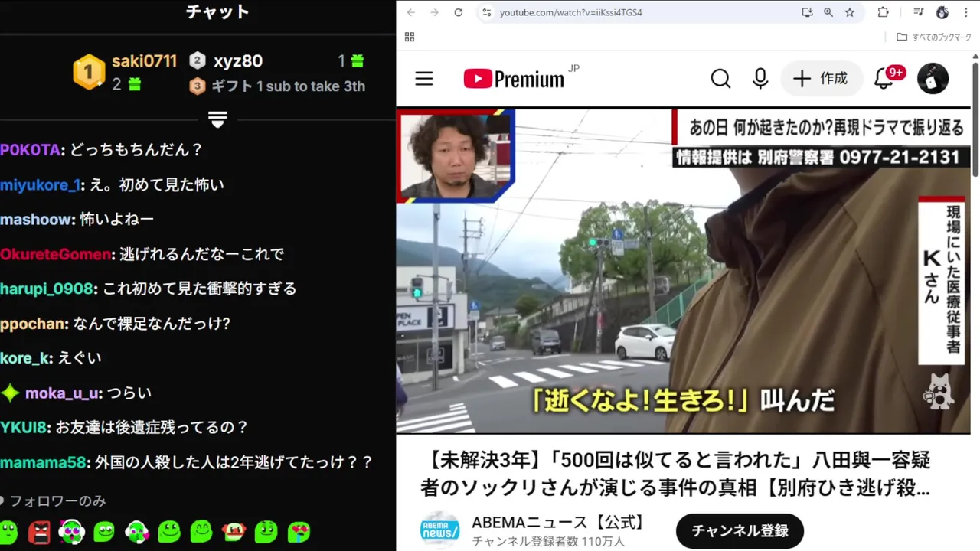The width and height of the screenshot is (980, 551).
Task: Focus the youtube.com address bar URL
Action: (570, 13)
